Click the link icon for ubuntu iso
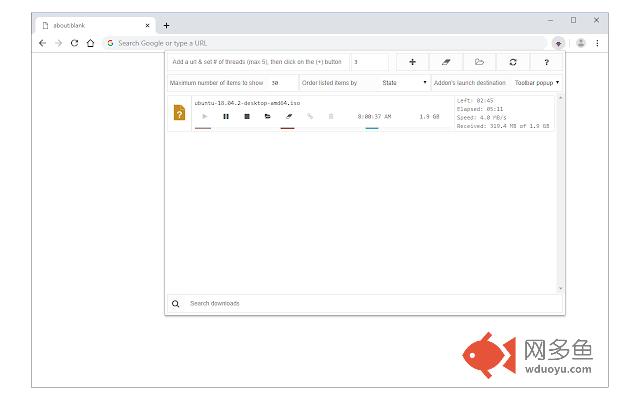 tap(310, 116)
